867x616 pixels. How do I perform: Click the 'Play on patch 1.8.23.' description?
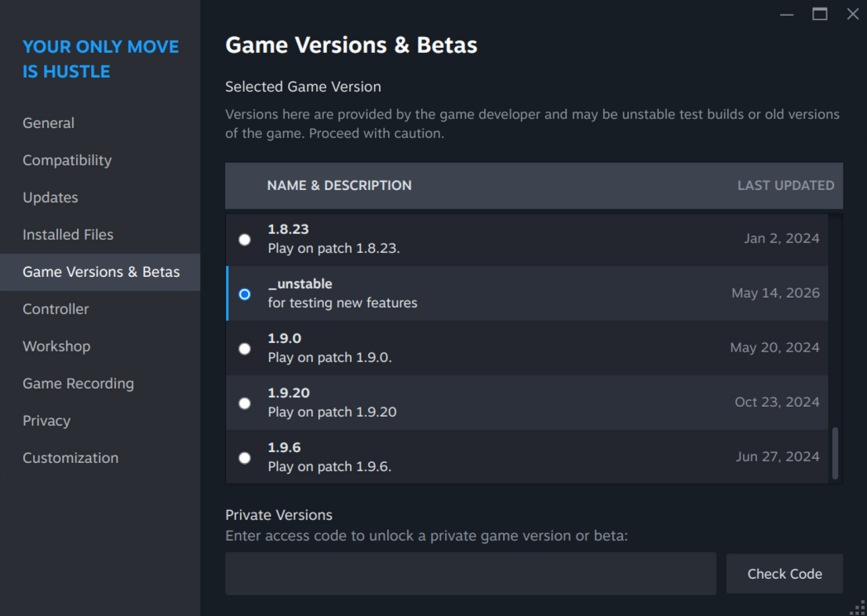click(333, 249)
